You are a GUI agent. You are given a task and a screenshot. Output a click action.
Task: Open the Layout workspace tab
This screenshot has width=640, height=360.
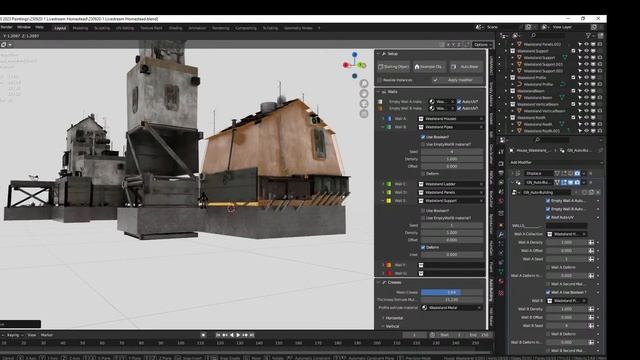60,28
